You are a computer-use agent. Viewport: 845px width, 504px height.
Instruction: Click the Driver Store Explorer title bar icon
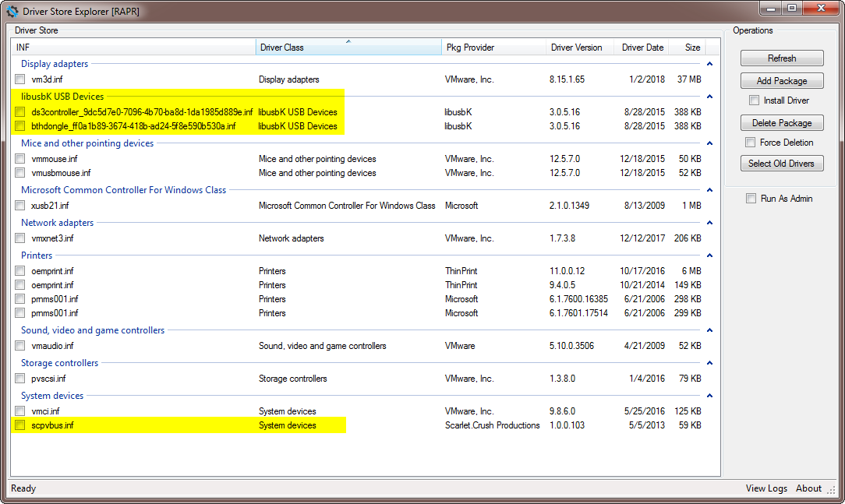click(12, 12)
